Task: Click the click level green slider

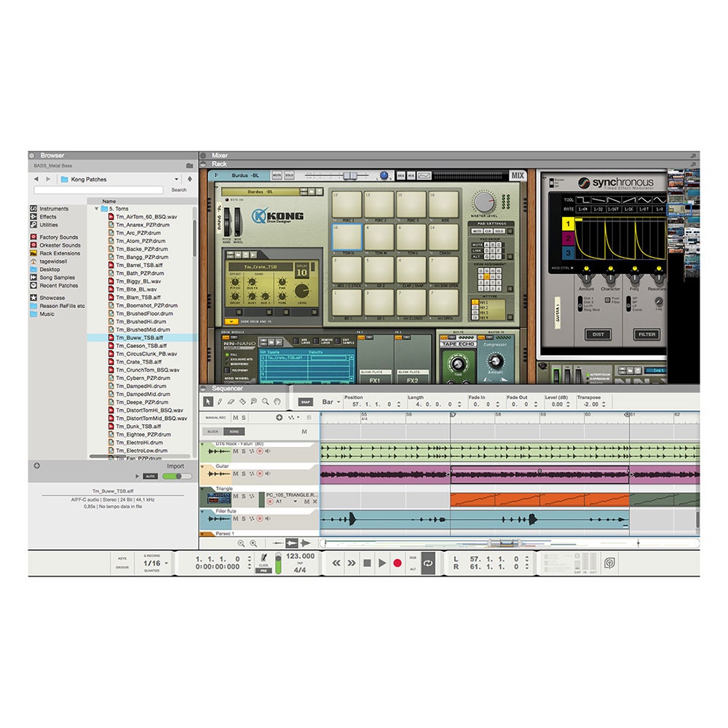Action: tap(278, 563)
